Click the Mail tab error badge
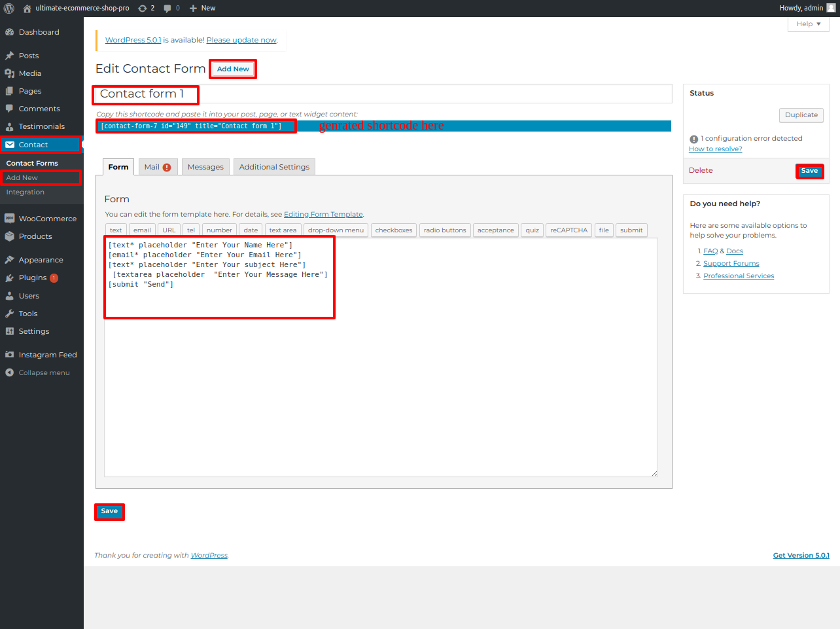The height and width of the screenshot is (629, 840). click(x=167, y=168)
